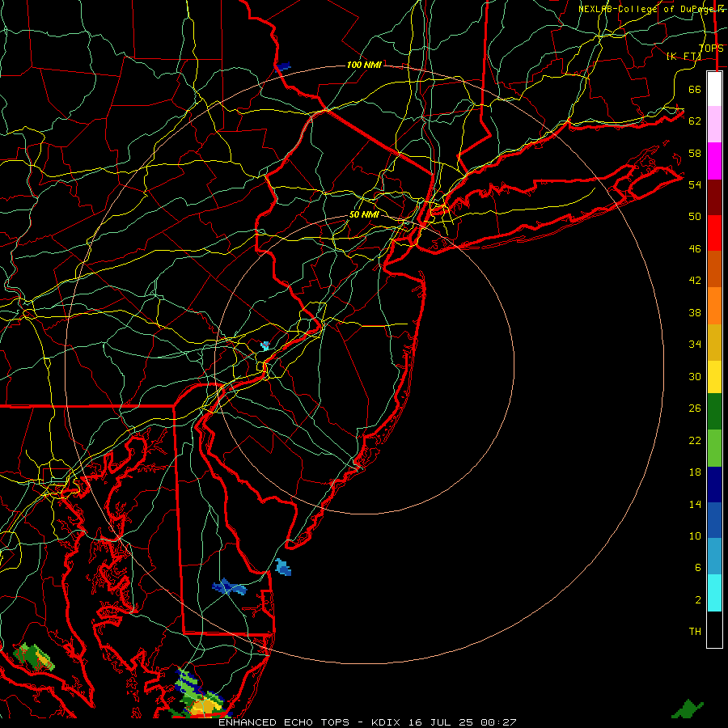The width and height of the screenshot is (728, 728).
Task: Click the light blue legend swatch
Action: click(x=714, y=557)
